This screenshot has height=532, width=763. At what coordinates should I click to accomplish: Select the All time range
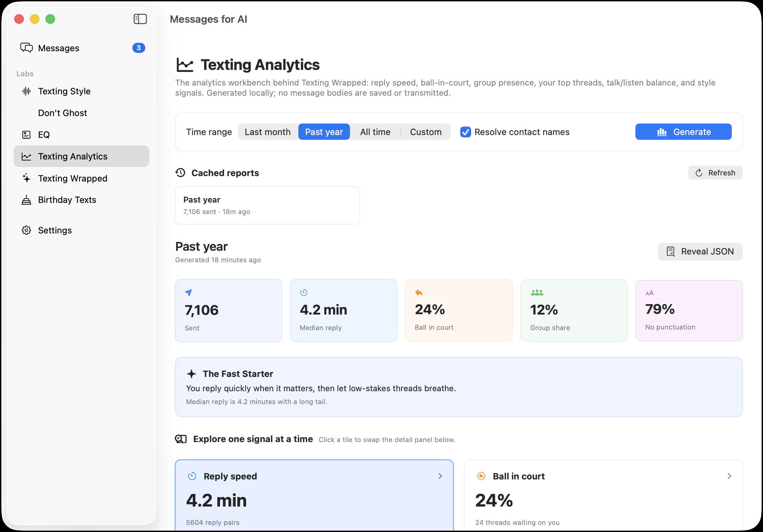(375, 132)
